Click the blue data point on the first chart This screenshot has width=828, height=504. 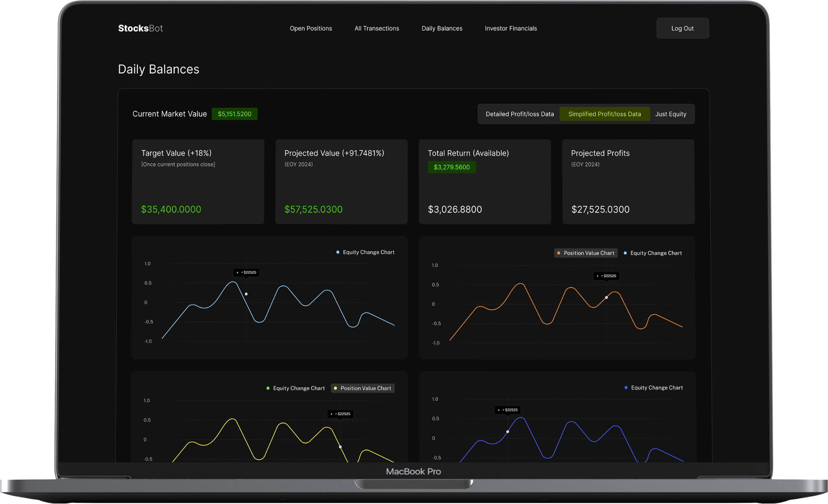click(x=246, y=294)
